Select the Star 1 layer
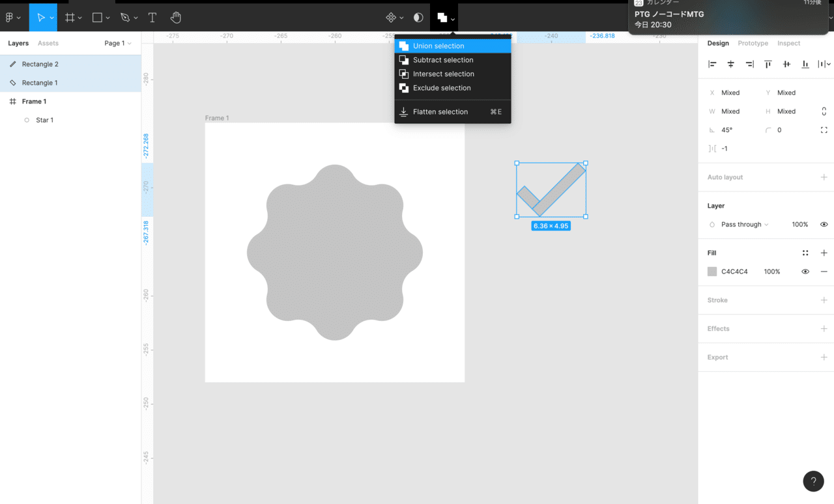The height and width of the screenshot is (504, 834). click(x=44, y=120)
